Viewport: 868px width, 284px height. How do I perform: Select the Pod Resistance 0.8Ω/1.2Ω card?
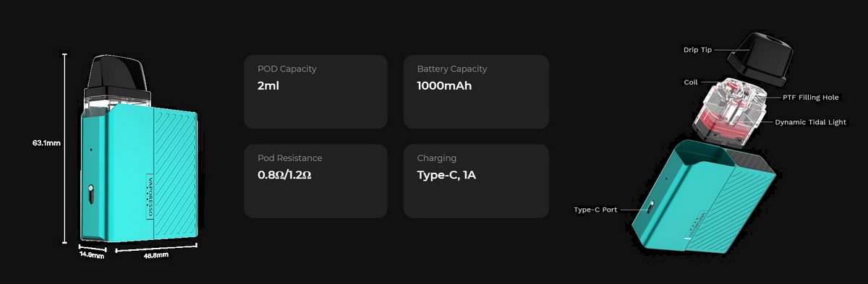(x=316, y=181)
